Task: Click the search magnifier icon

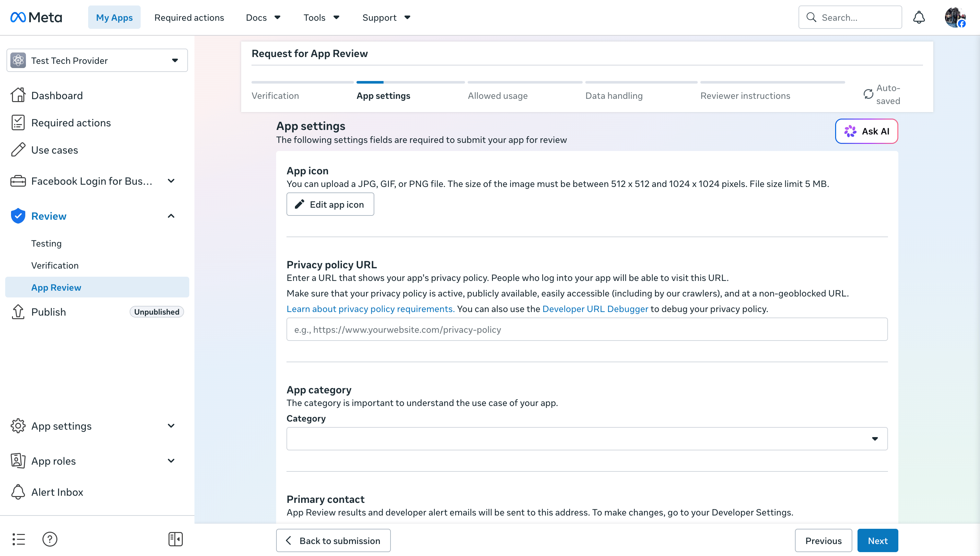Action: click(x=811, y=17)
